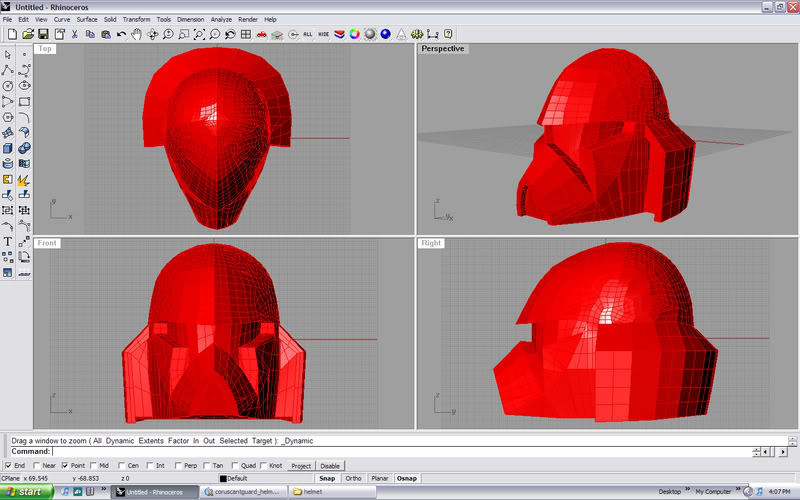Click the color wheel icon in toolbar
The height and width of the screenshot is (500, 800).
coord(355,34)
